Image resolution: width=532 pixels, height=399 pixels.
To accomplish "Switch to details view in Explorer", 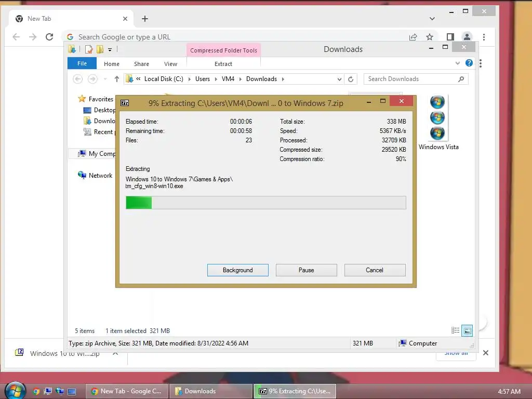I will (x=455, y=330).
